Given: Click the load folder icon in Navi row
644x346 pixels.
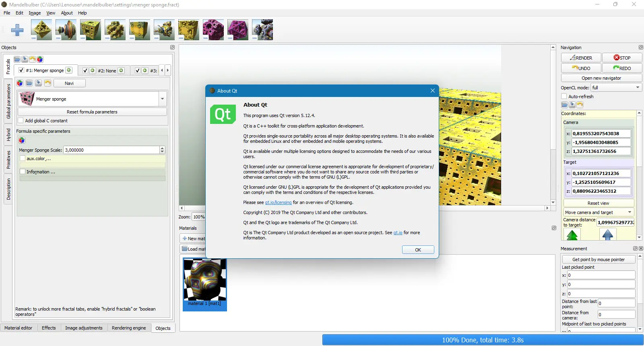Looking at the screenshot, I should 29,83.
